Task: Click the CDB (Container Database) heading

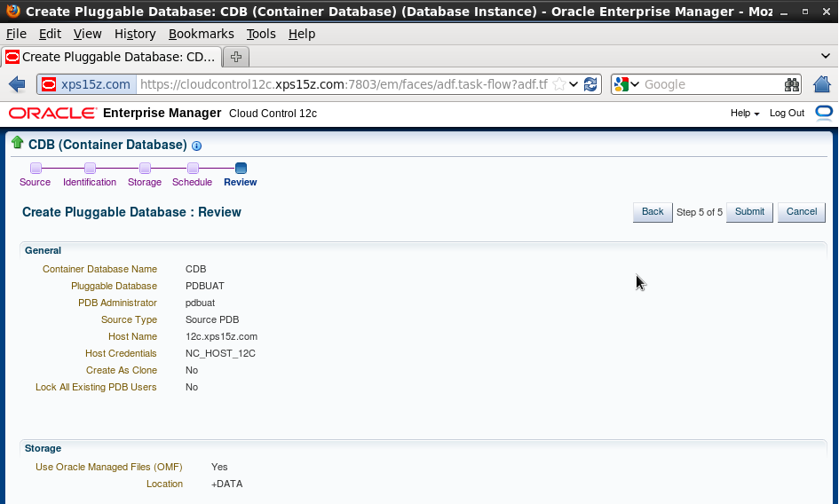Action: pos(107,145)
